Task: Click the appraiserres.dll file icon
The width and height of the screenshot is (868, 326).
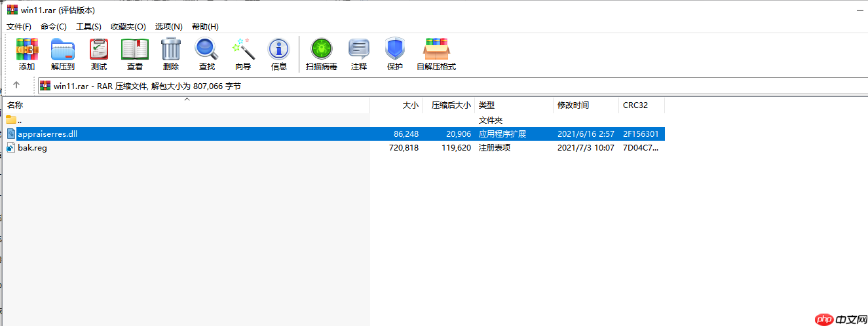Action: [x=11, y=134]
